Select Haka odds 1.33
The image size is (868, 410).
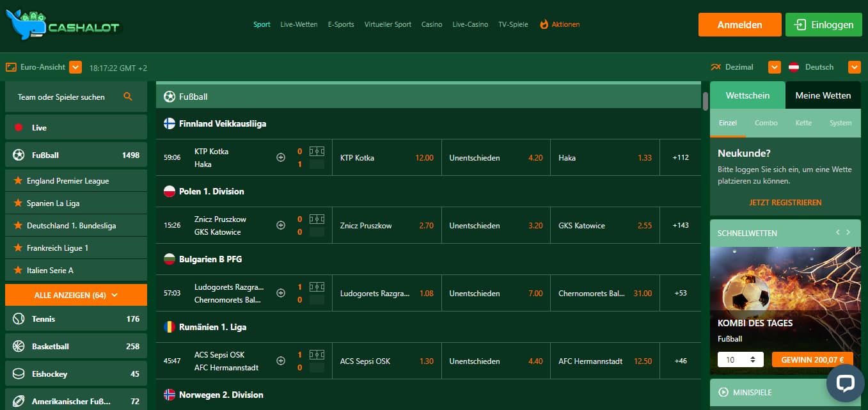(x=605, y=157)
